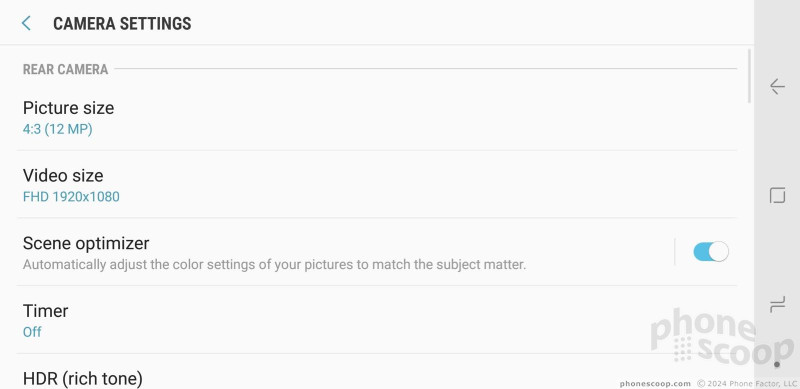
Task: Tap the Phone Scoop logo watermark
Action: click(722, 337)
